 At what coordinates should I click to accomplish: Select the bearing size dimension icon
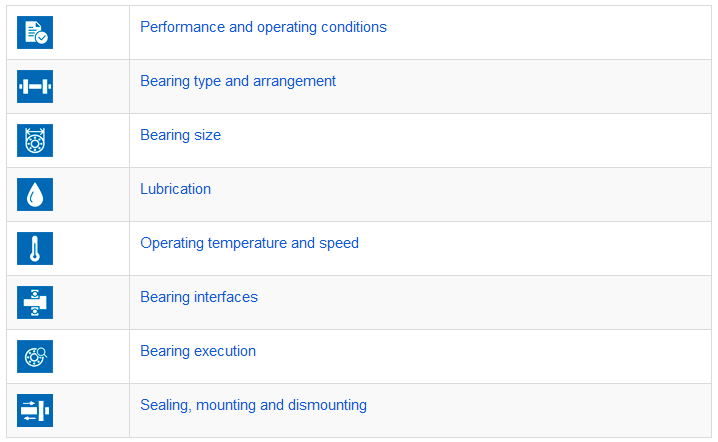coord(35,141)
